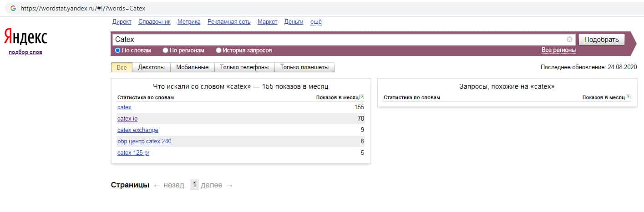Viewport: 644px width, 212px height.
Task: Click the right panel 'Статистика по словам' header
Action: coord(412,97)
